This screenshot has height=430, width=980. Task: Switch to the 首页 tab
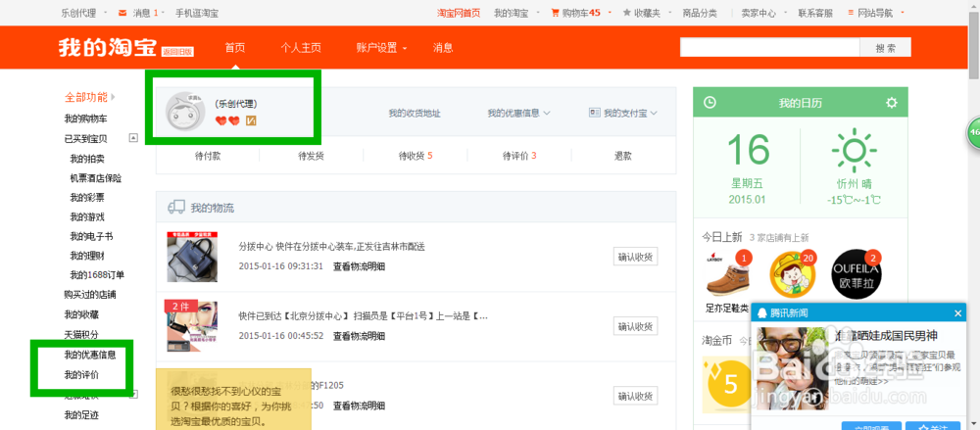pos(235,47)
